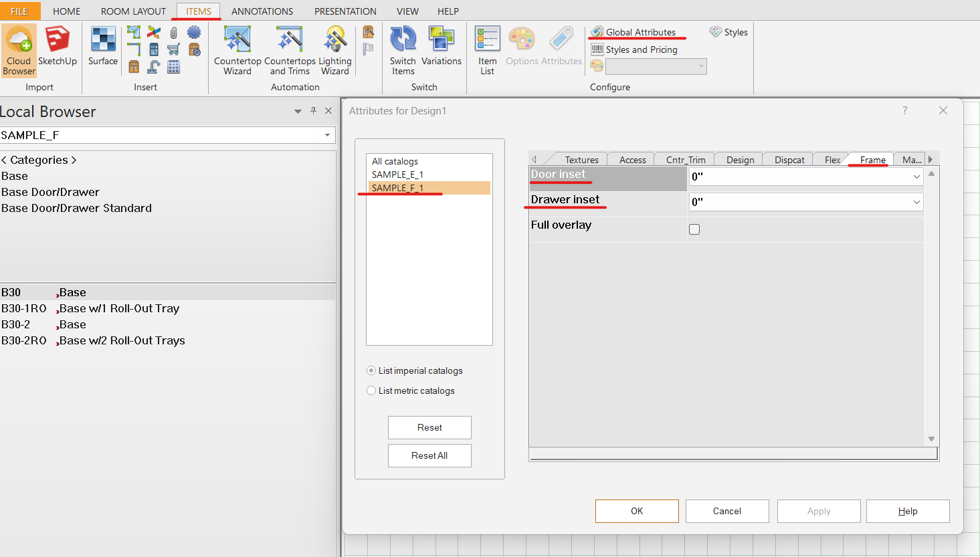Select the Surface insert tool
Screen dimensions: 980x557
pyautogui.click(x=103, y=47)
